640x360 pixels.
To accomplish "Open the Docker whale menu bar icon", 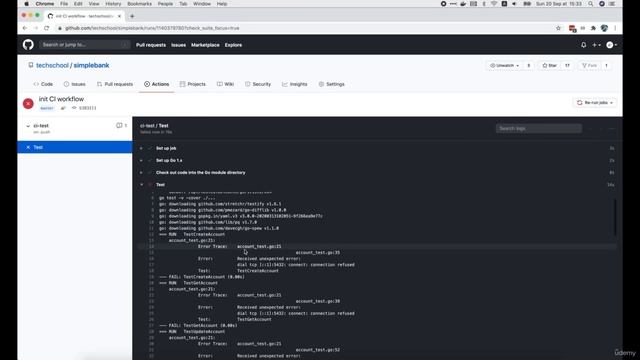I will tap(463, 4).
